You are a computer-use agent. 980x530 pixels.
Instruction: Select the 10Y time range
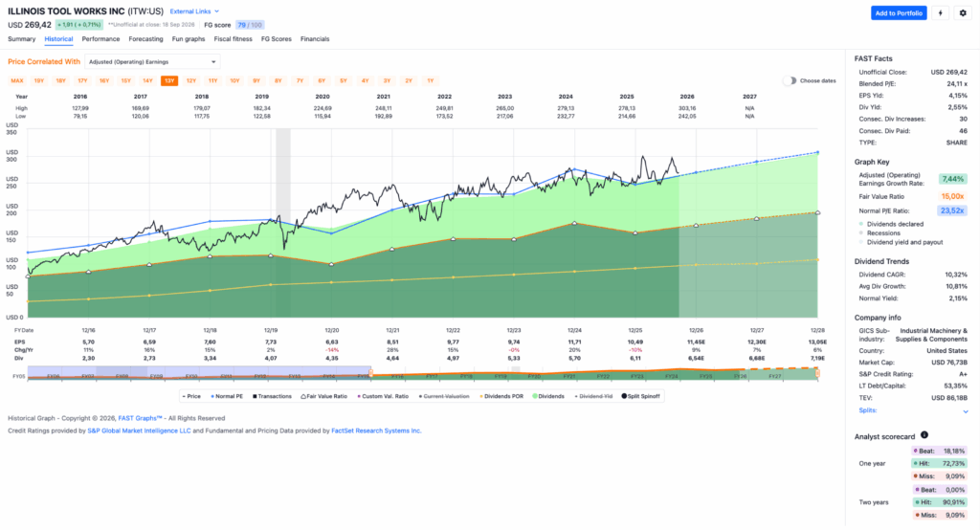[234, 80]
